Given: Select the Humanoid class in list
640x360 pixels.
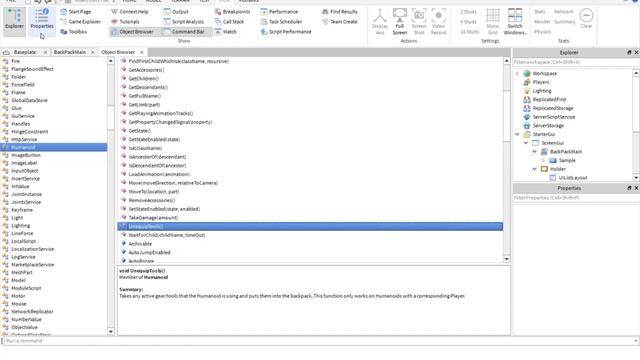Looking at the screenshot, I should click(x=54, y=147).
